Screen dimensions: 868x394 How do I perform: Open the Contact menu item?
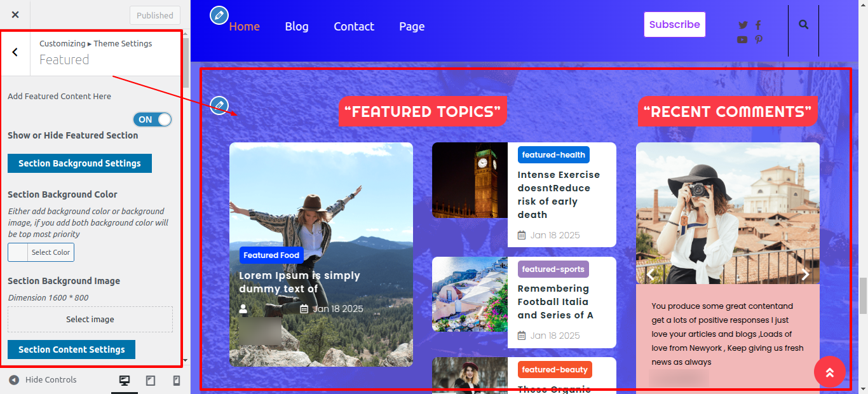[354, 27]
